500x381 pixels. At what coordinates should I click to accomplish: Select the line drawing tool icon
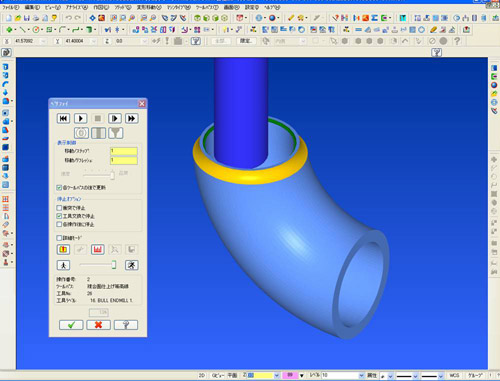tap(22, 30)
